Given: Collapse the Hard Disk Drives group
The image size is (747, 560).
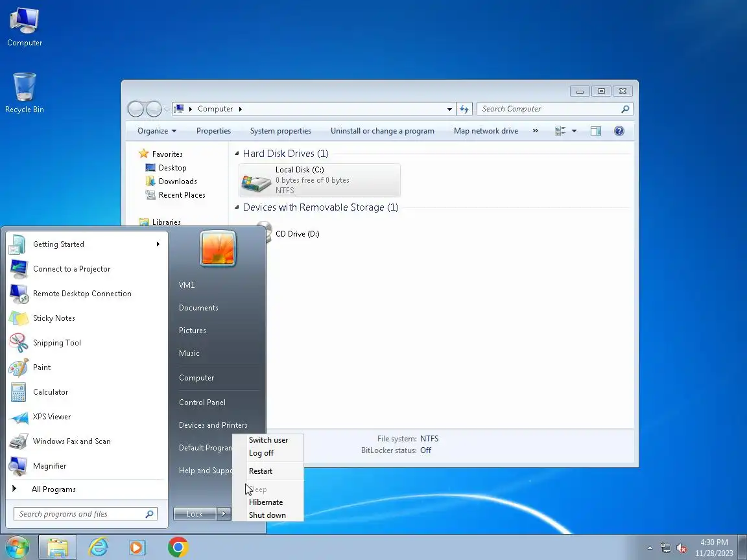Looking at the screenshot, I should (237, 154).
